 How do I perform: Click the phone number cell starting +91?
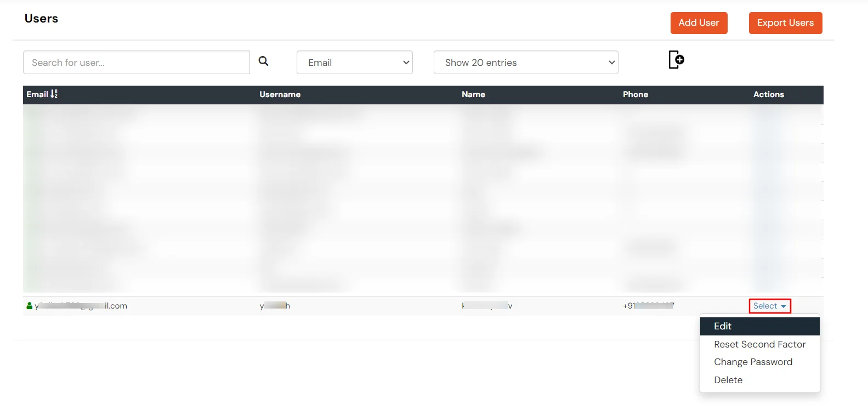(x=648, y=306)
